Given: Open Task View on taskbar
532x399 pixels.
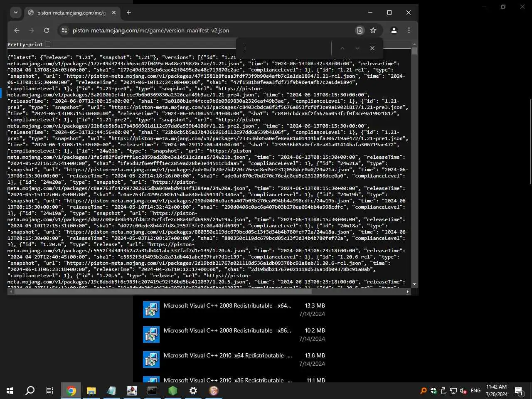Looking at the screenshot, I should (50, 391).
